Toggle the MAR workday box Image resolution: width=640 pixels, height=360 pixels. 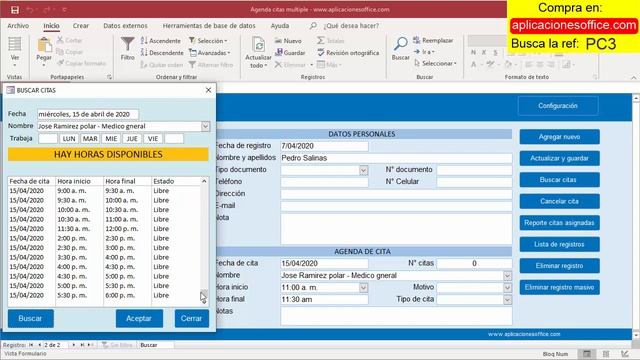90,139
